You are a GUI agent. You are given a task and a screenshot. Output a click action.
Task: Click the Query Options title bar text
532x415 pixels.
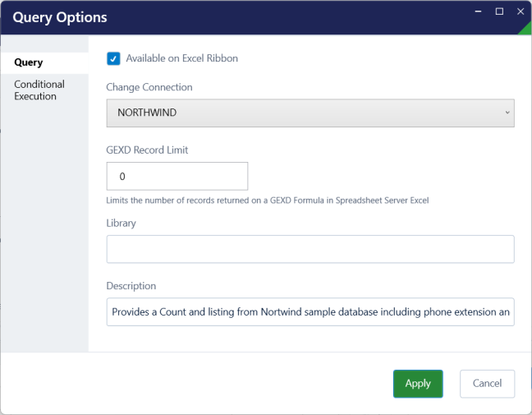60,17
